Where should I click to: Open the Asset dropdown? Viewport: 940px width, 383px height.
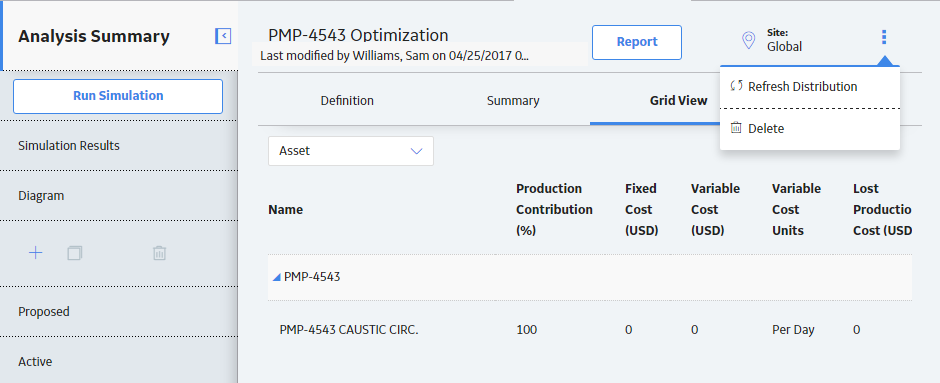point(351,151)
